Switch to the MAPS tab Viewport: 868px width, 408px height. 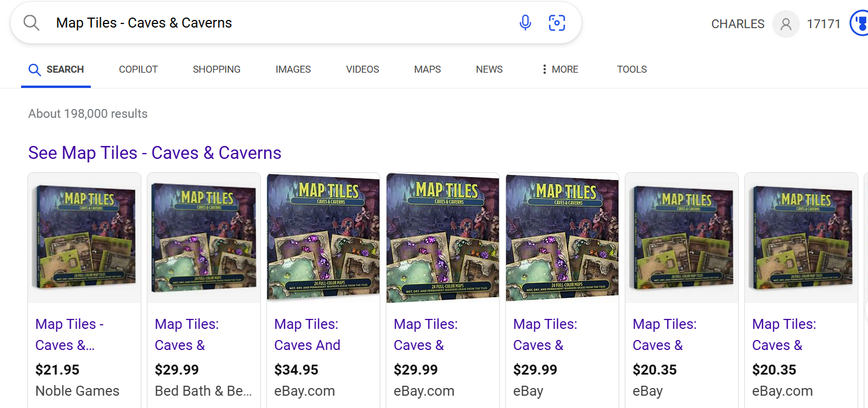pos(428,69)
